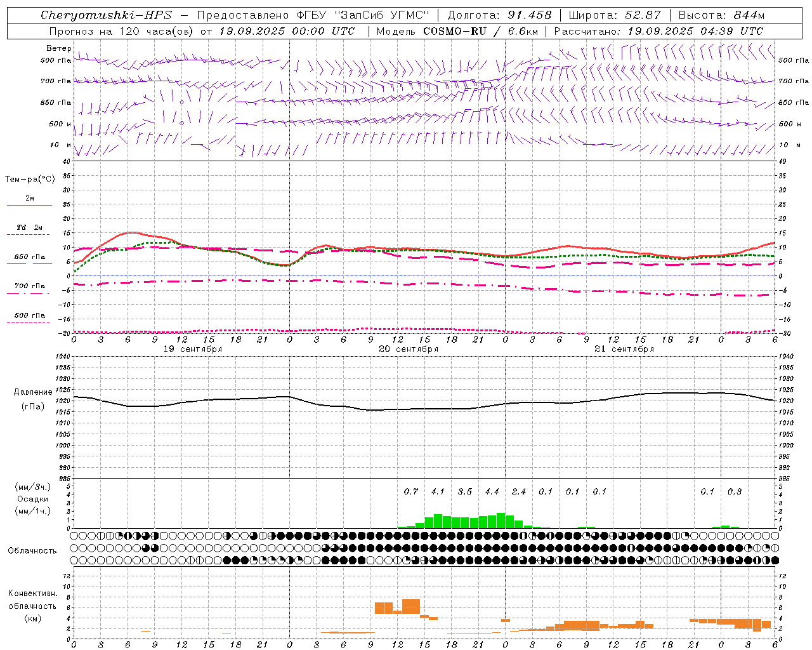812x650 pixels.
Task: Click the Ветер panel label
Action: pos(58,48)
